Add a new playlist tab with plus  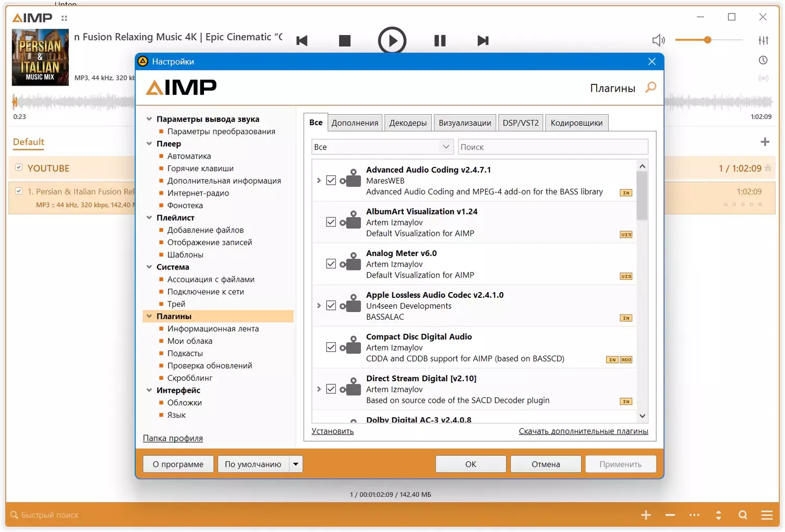765,142
